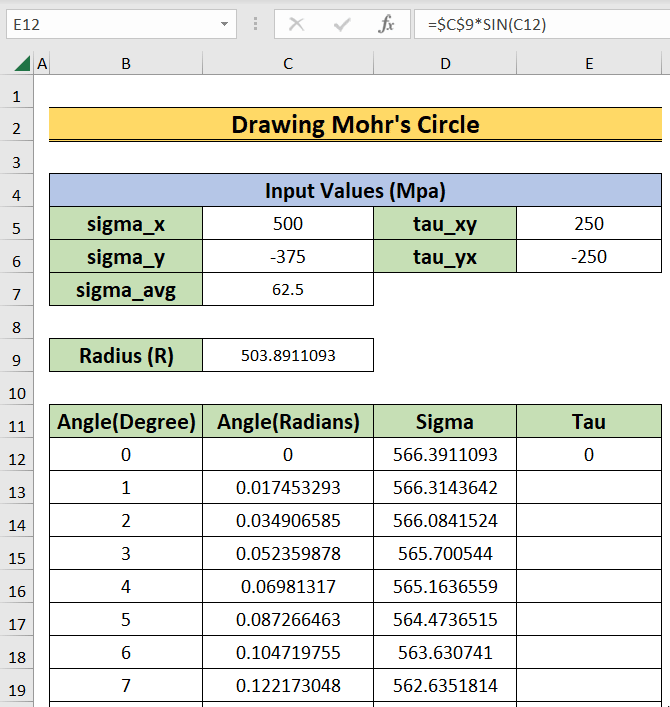The width and height of the screenshot is (670, 707).
Task: Select the cell with value 250
Action: 589,224
